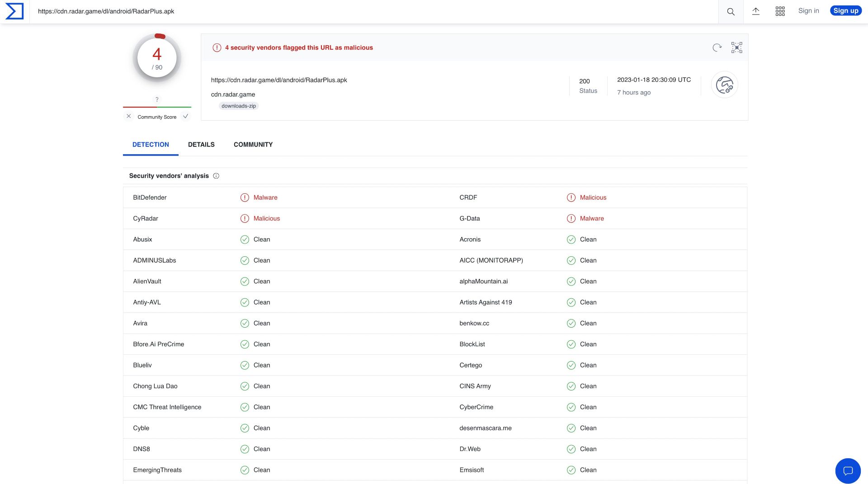868x484 pixels.
Task: Select the full URL text in summary
Action: [x=279, y=80]
